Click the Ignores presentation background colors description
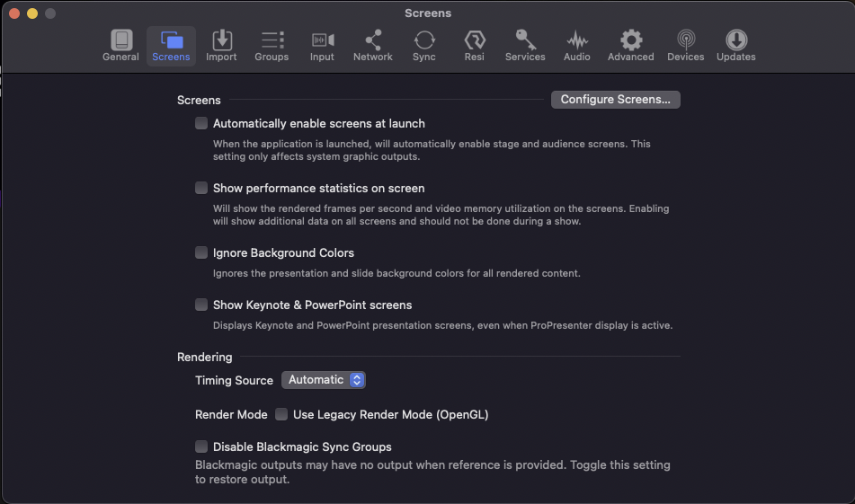The width and height of the screenshot is (855, 504). click(396, 273)
